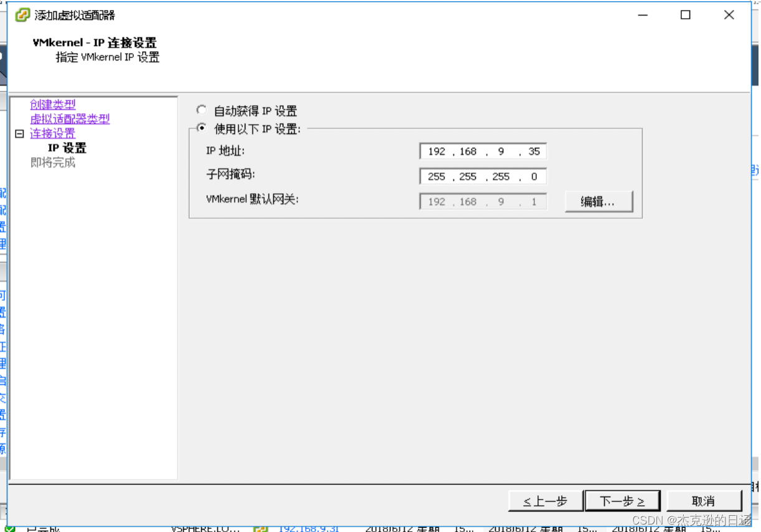Select the automatically obtain IP settings radio button

tap(201, 110)
